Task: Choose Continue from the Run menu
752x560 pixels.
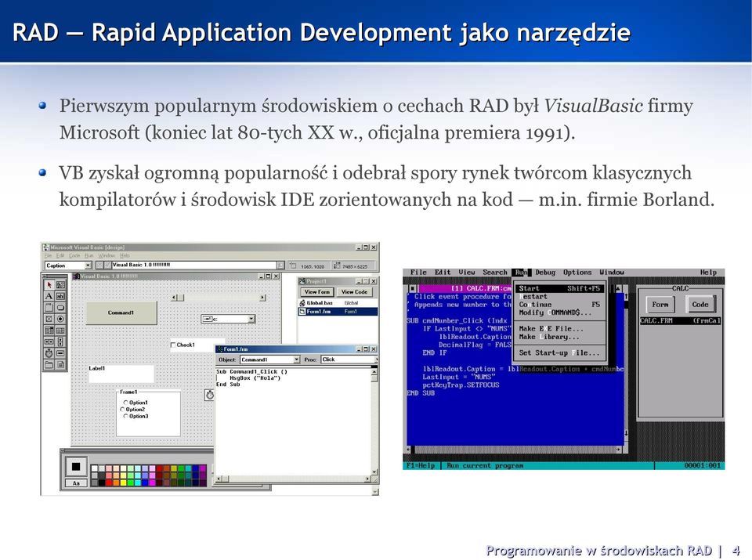Action: pyautogui.click(x=559, y=305)
